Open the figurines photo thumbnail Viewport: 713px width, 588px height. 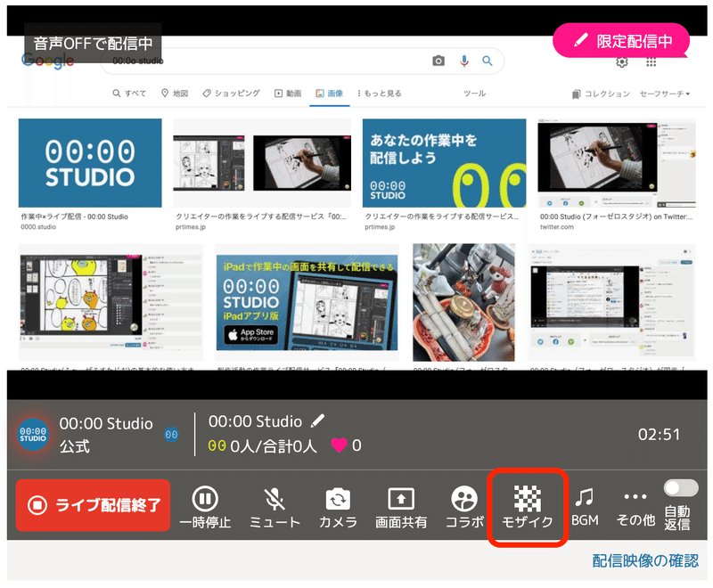point(463,302)
